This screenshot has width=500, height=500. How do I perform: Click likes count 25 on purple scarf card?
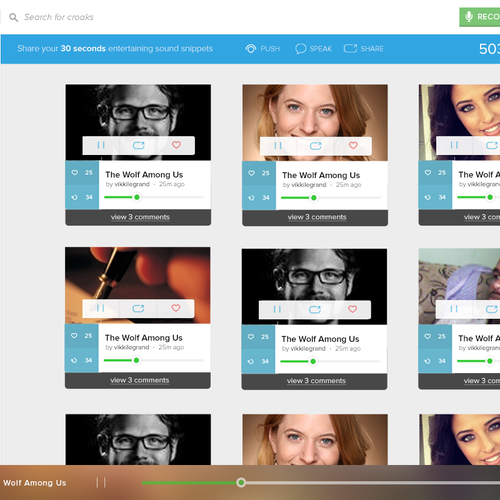click(435, 336)
